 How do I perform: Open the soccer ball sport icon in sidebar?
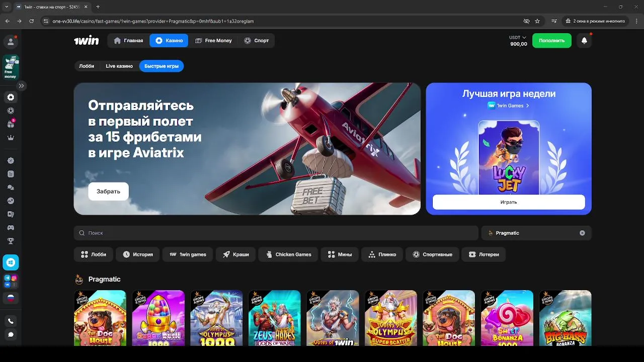pyautogui.click(x=11, y=111)
